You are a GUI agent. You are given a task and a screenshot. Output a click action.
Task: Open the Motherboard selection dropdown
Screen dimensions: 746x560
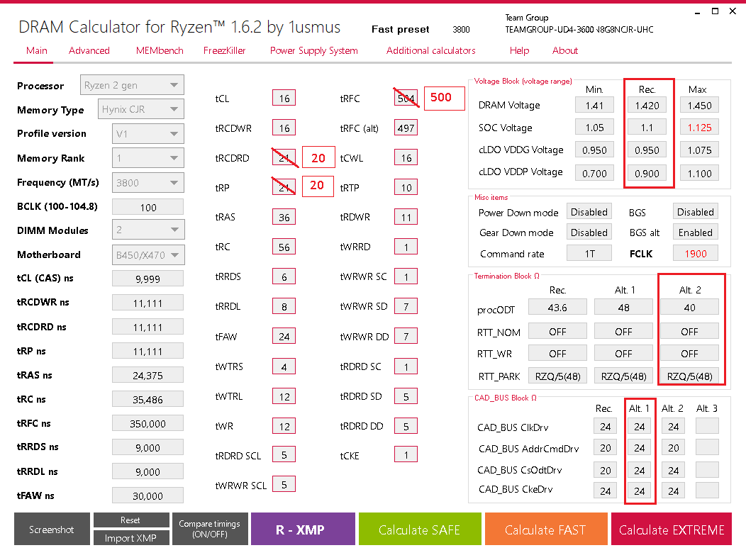click(x=147, y=254)
